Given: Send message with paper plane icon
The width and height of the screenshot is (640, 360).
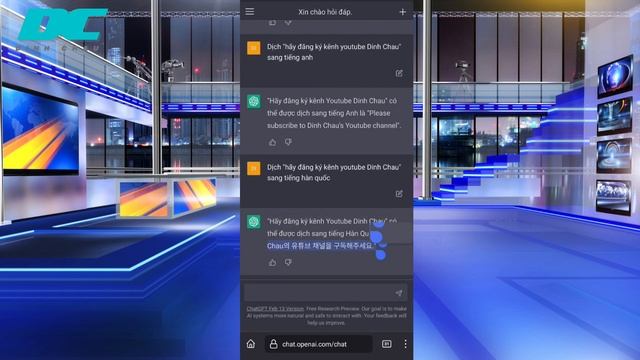Looking at the screenshot, I should tap(399, 293).
